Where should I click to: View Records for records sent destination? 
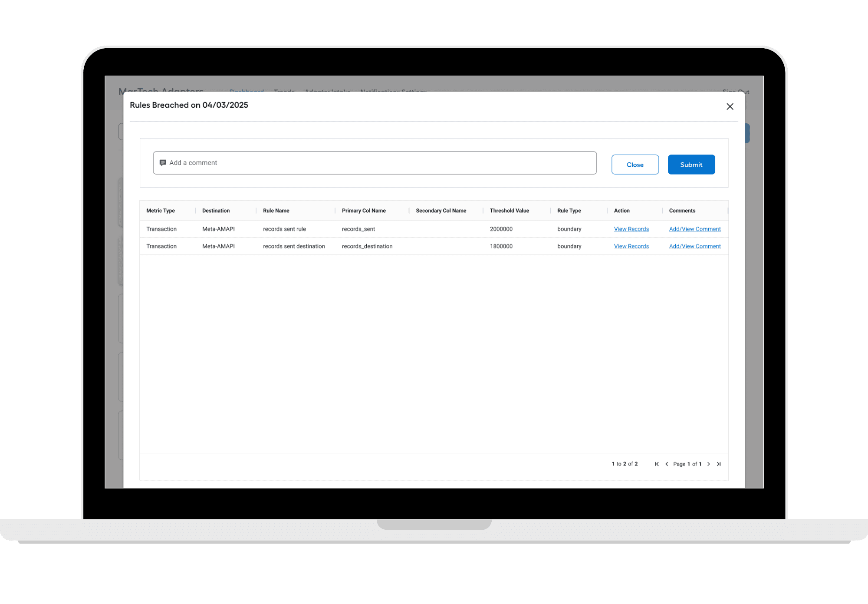[631, 246]
